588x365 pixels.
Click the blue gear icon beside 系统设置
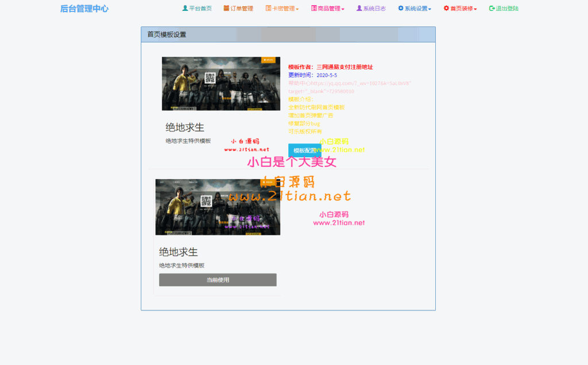[400, 8]
